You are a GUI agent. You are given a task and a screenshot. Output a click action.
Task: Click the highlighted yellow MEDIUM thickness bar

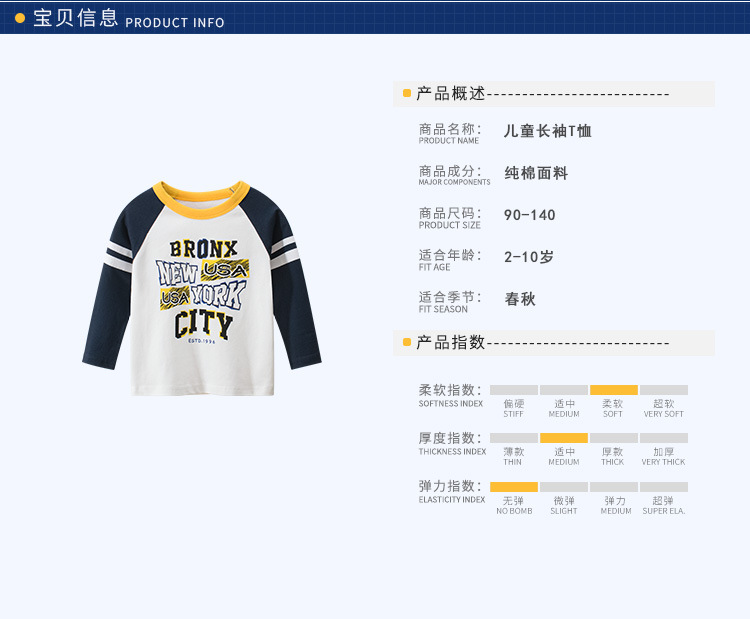564,438
